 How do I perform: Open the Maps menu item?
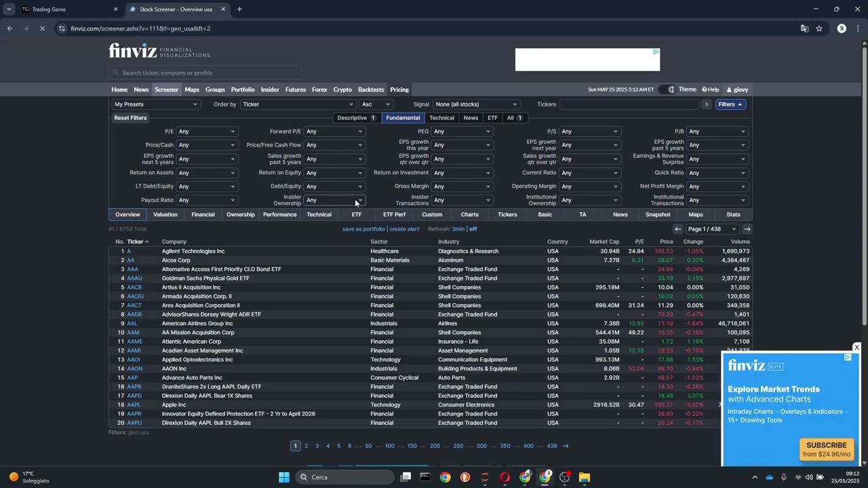point(192,89)
